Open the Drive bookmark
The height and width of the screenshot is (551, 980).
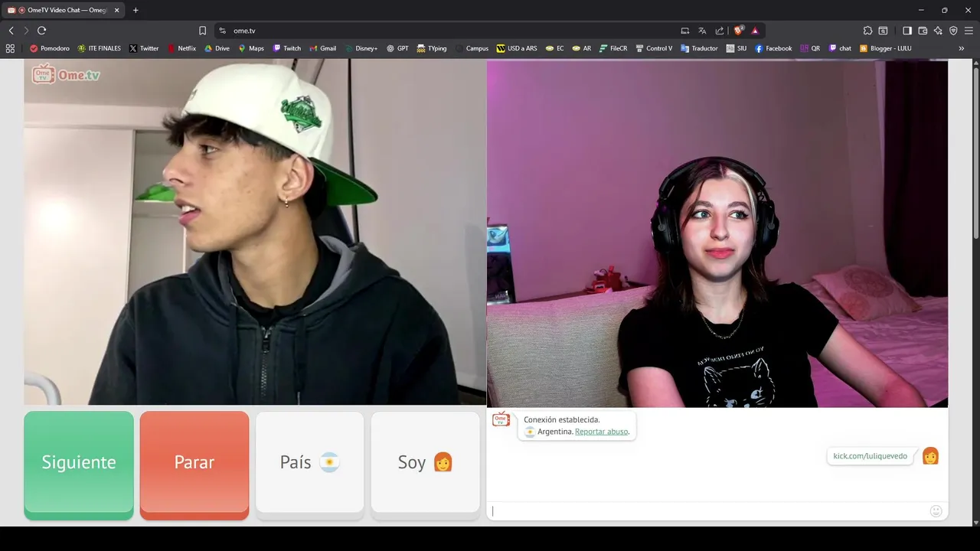217,48
